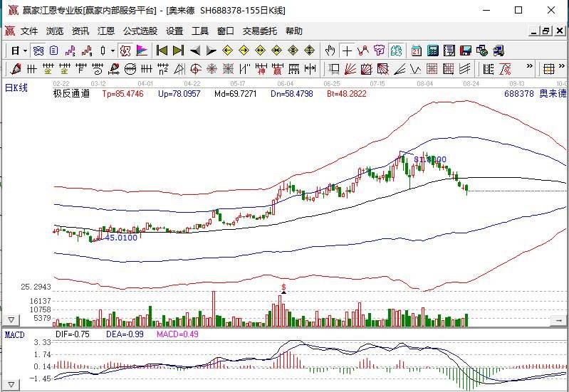Open the 江恩 menu
The height and width of the screenshot is (392, 569).
106,31
